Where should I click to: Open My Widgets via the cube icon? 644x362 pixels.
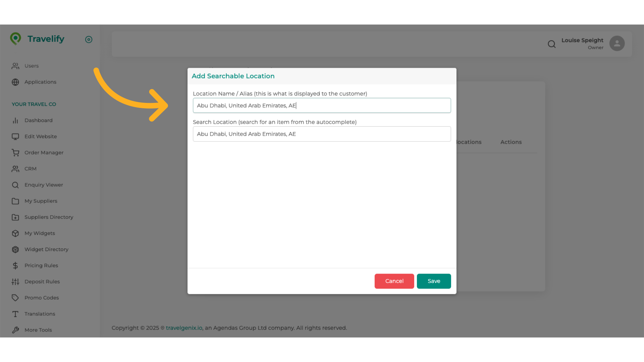(x=15, y=233)
